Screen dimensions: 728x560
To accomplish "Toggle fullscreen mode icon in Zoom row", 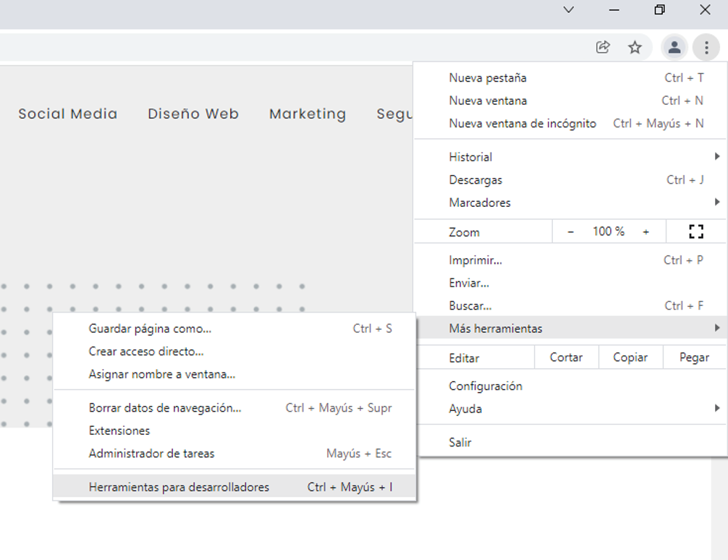I will tap(695, 232).
